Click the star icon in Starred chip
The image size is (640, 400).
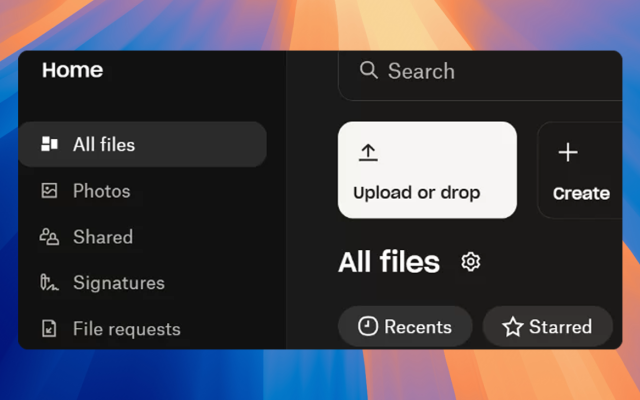coord(513,327)
